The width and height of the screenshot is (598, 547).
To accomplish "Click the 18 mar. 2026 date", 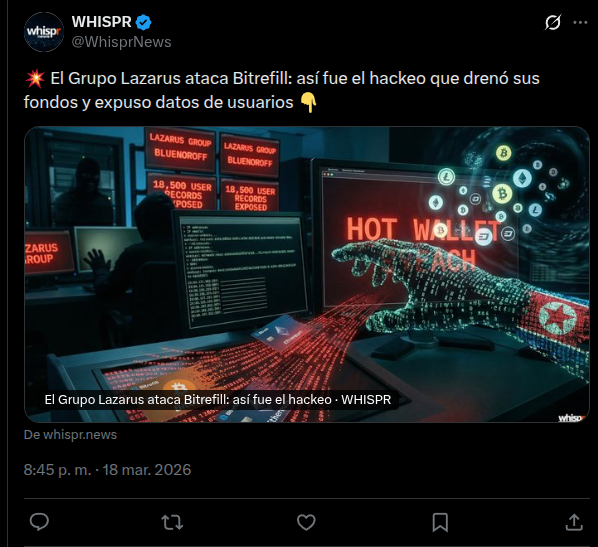I will (x=146, y=470).
